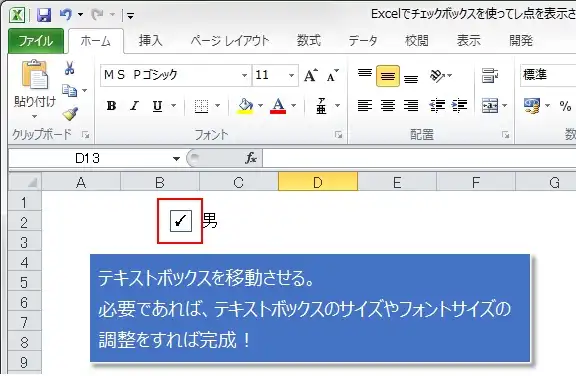Open the font color dropdown arrow
The width and height of the screenshot is (576, 376).
[294, 106]
